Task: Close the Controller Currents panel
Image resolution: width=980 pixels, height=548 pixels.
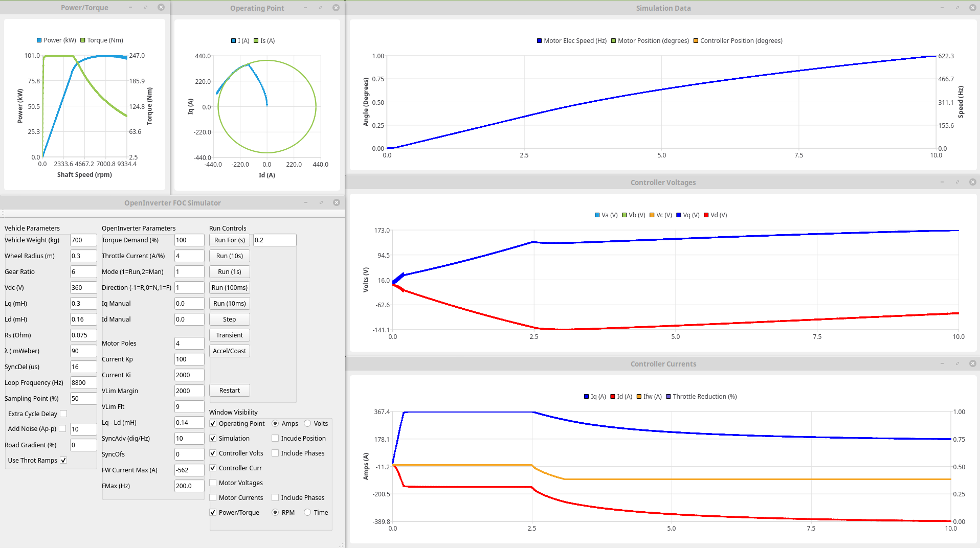Action: pos(972,363)
